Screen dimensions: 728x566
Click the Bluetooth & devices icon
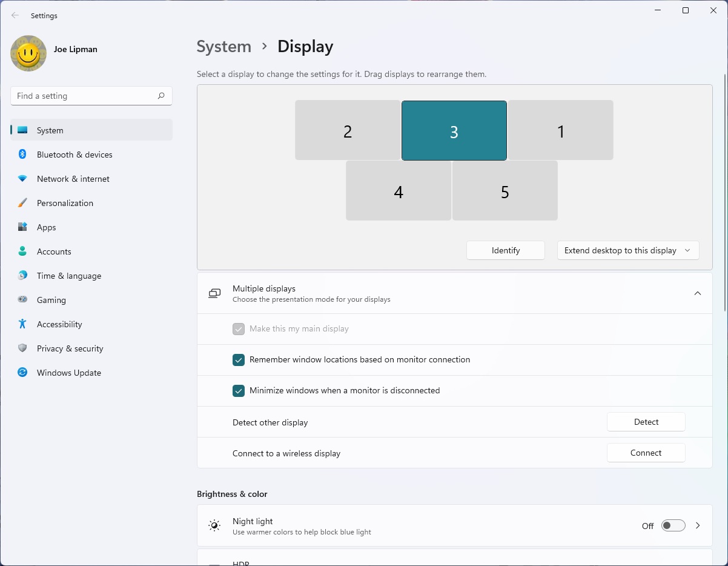tap(22, 155)
